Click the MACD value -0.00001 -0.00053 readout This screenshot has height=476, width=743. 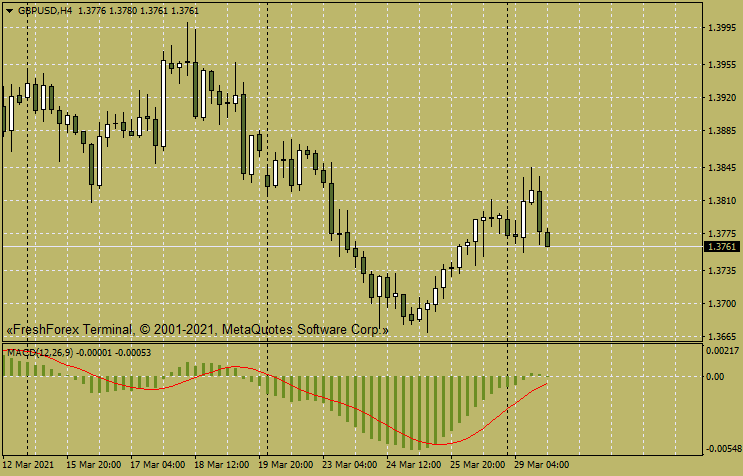[x=114, y=353]
